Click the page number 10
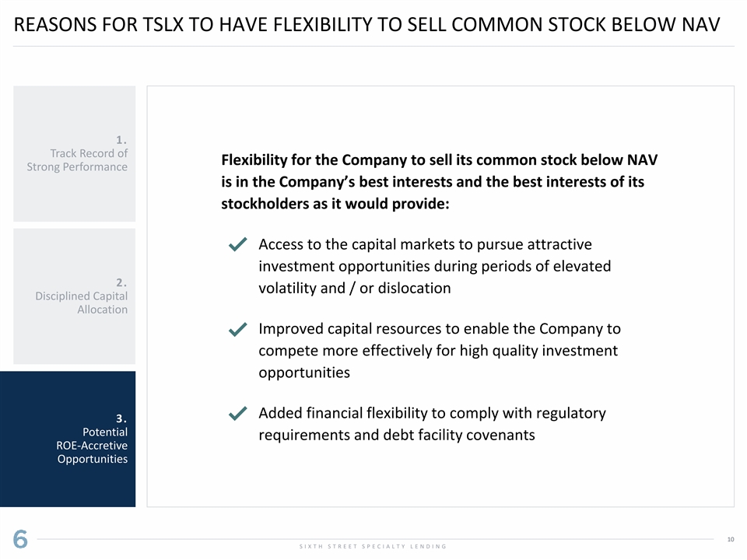747x560 pixels. click(730, 540)
